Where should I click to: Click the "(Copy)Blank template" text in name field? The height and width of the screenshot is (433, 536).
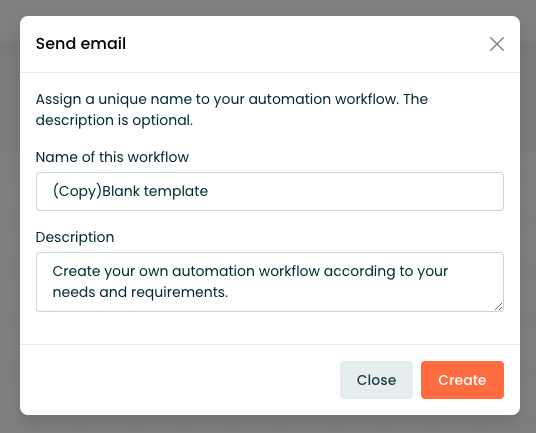click(x=130, y=191)
